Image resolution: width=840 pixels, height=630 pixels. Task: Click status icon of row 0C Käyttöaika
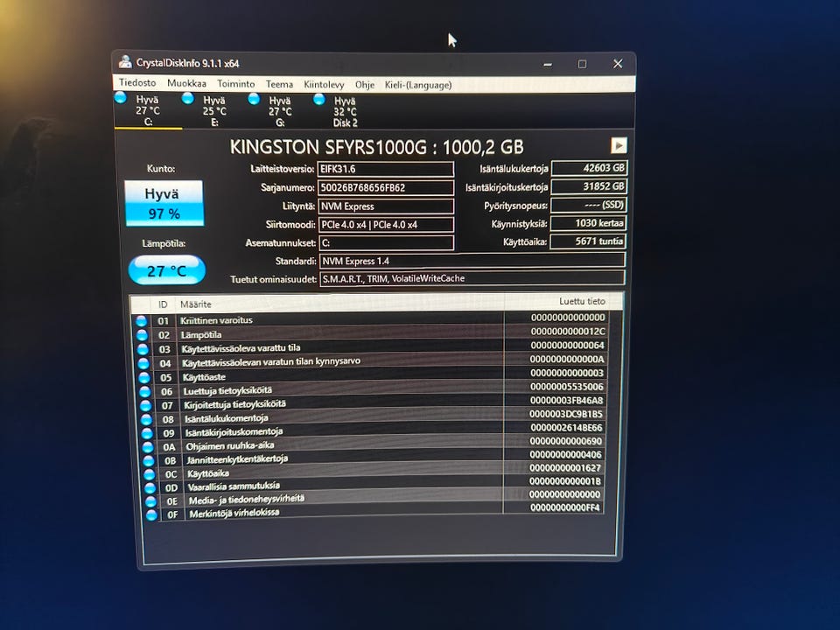coord(150,474)
